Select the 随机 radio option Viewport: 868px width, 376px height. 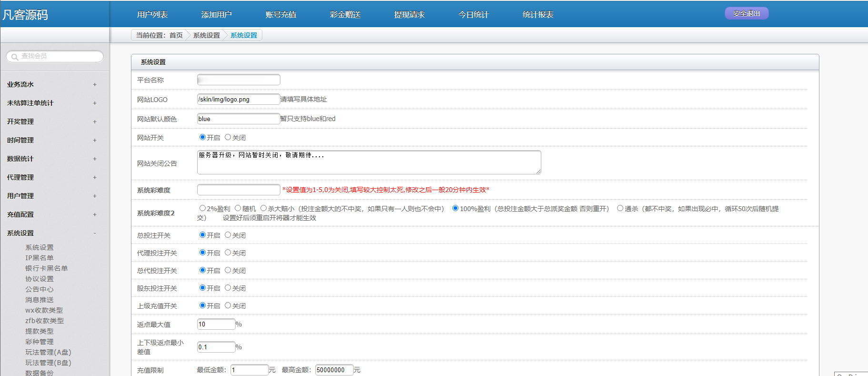click(x=238, y=208)
